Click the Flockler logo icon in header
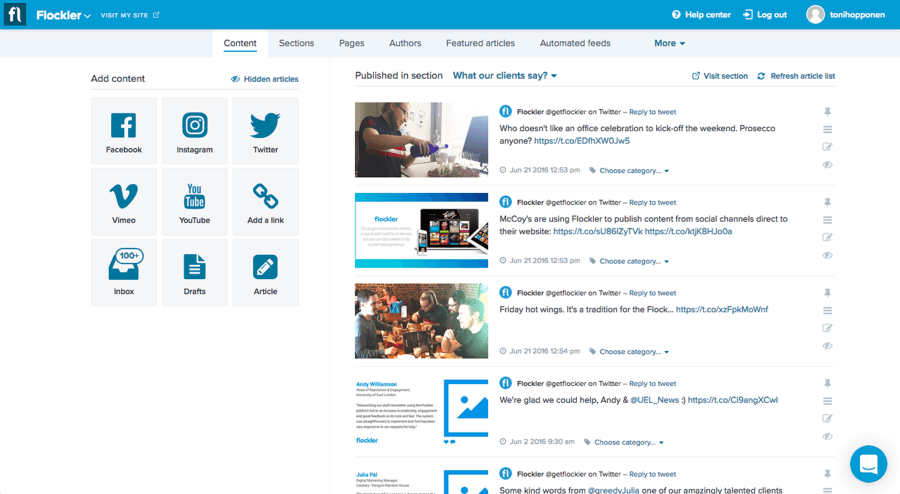The width and height of the screenshot is (900, 494). coord(15,14)
